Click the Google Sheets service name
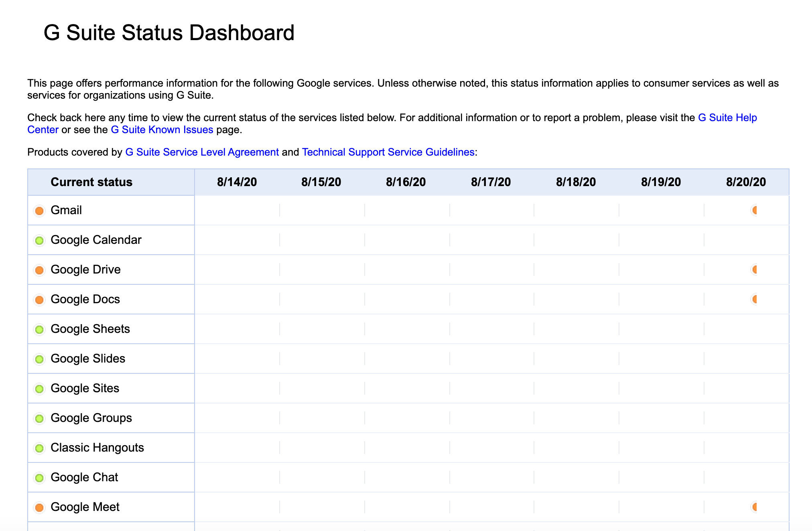Viewport: 812px width, 531px height. point(90,329)
